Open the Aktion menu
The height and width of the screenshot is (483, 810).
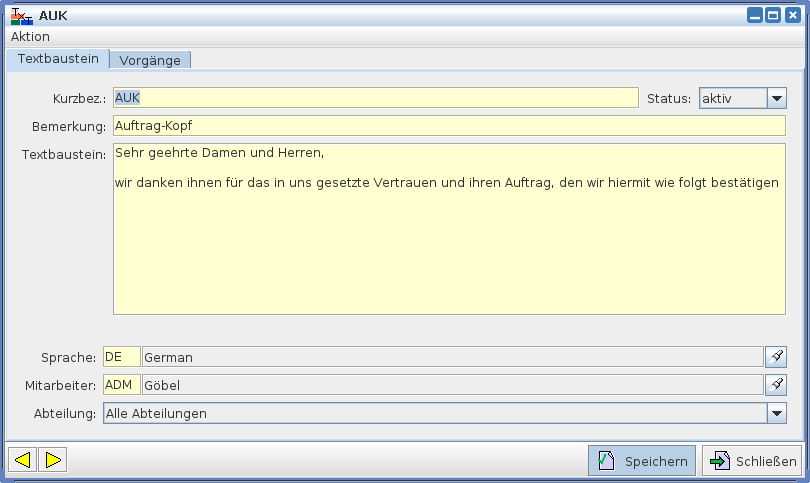[x=30, y=37]
